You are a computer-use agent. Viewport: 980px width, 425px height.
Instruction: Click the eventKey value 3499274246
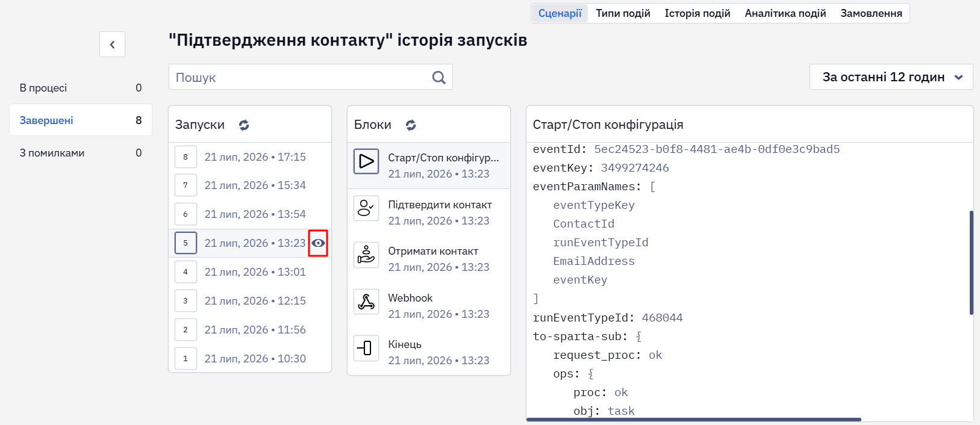635,168
